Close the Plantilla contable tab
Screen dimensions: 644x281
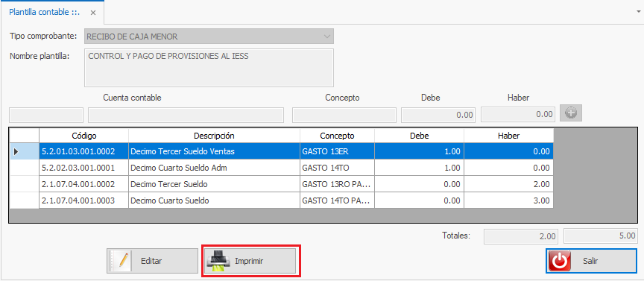point(93,13)
